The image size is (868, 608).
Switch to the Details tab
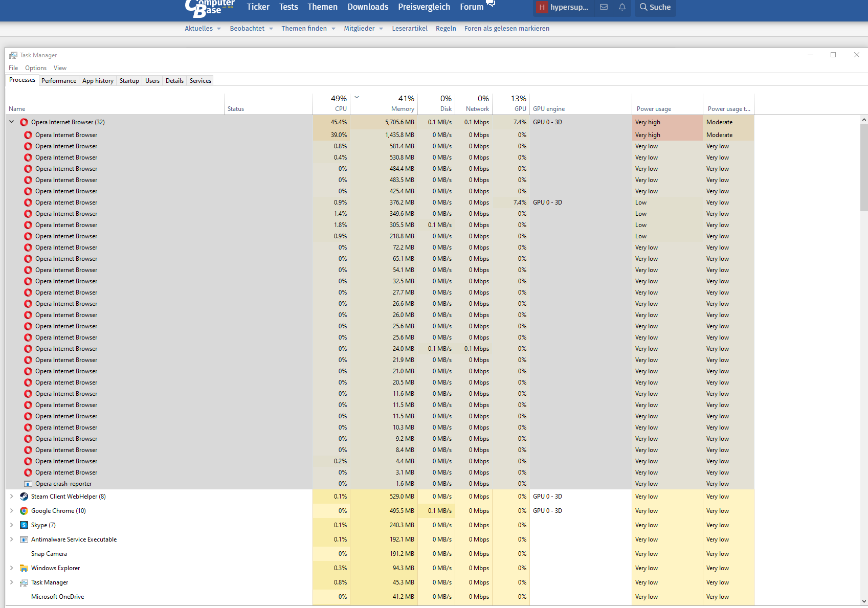[174, 81]
